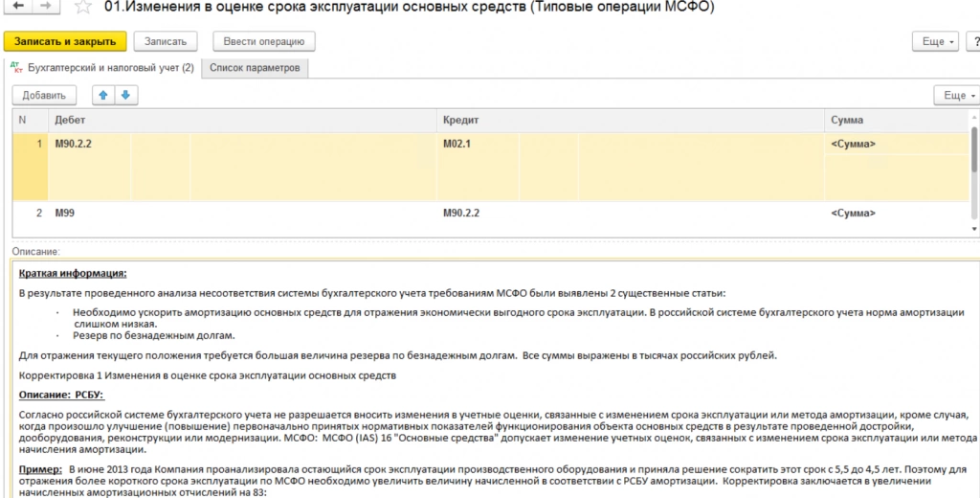This screenshot has height=498, width=980.
Task: Click the Дт/Кт icon on the accounting tab
Action: pos(16,68)
